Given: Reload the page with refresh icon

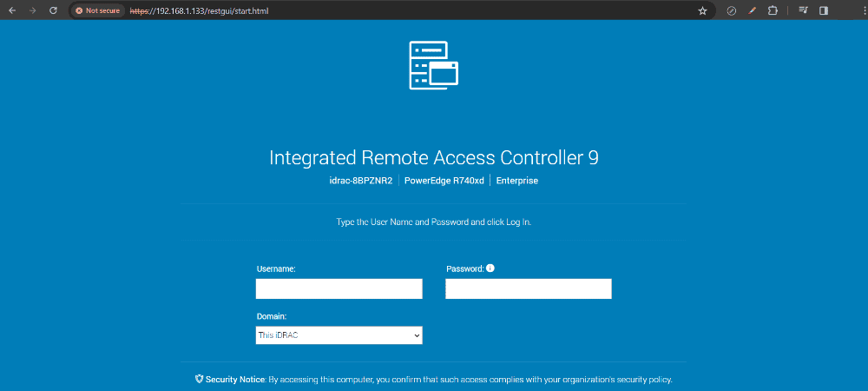Looking at the screenshot, I should pyautogui.click(x=53, y=10).
